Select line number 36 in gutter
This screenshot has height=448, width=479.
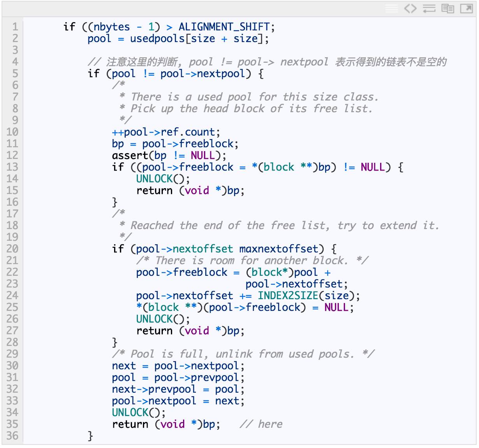(x=12, y=436)
